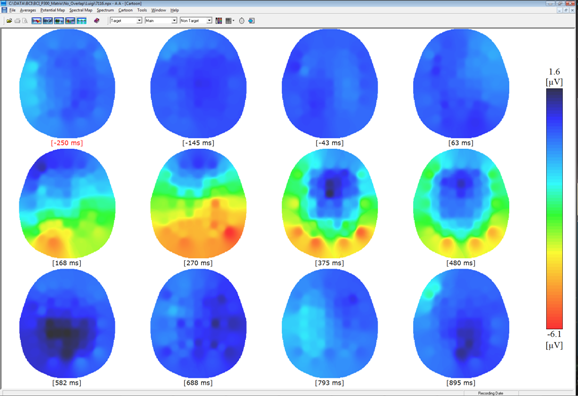
Task: Click the Recording Date status bar entry
Action: tap(491, 393)
